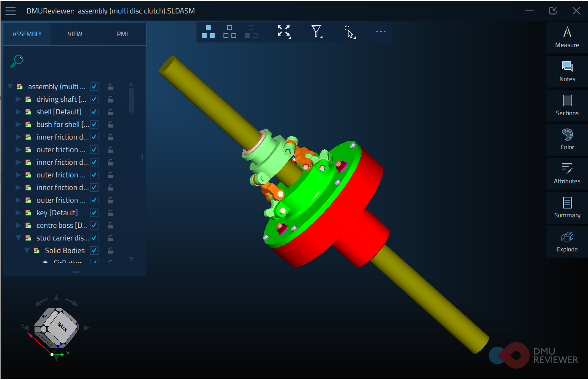
Task: Expand the shell [Default] tree node
Action: pyautogui.click(x=18, y=112)
